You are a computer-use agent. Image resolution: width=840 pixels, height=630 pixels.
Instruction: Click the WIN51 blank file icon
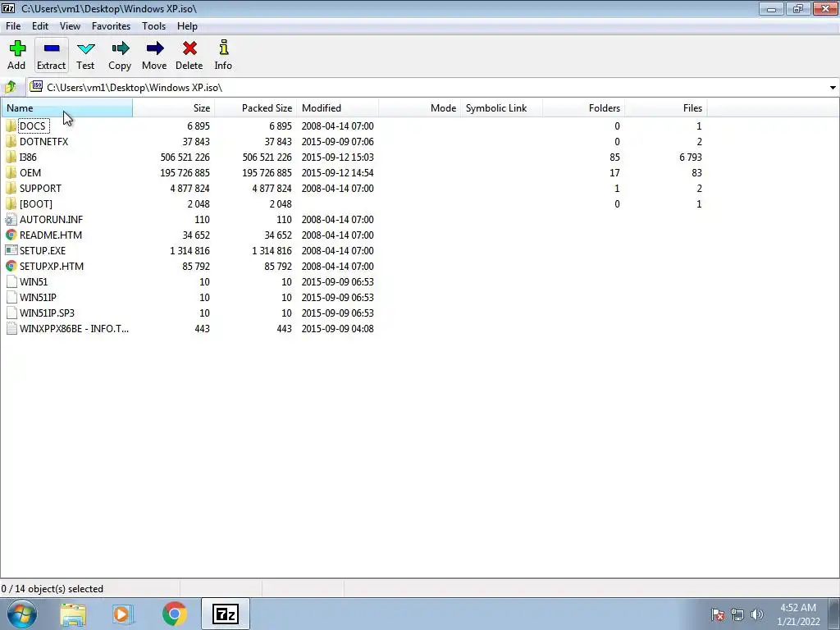pyautogui.click(x=11, y=282)
